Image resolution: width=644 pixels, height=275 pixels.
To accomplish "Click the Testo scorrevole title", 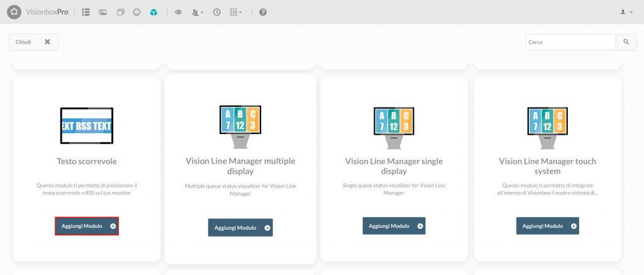I will click(x=87, y=162).
